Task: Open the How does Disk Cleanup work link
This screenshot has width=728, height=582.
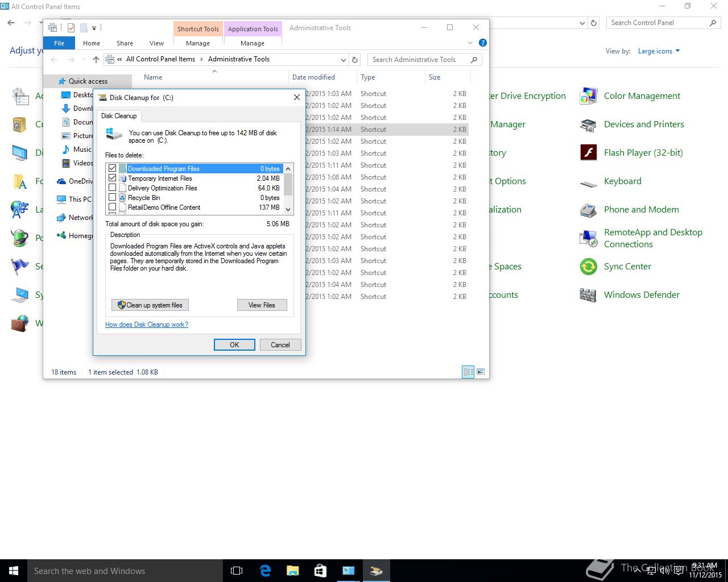Action: click(147, 325)
